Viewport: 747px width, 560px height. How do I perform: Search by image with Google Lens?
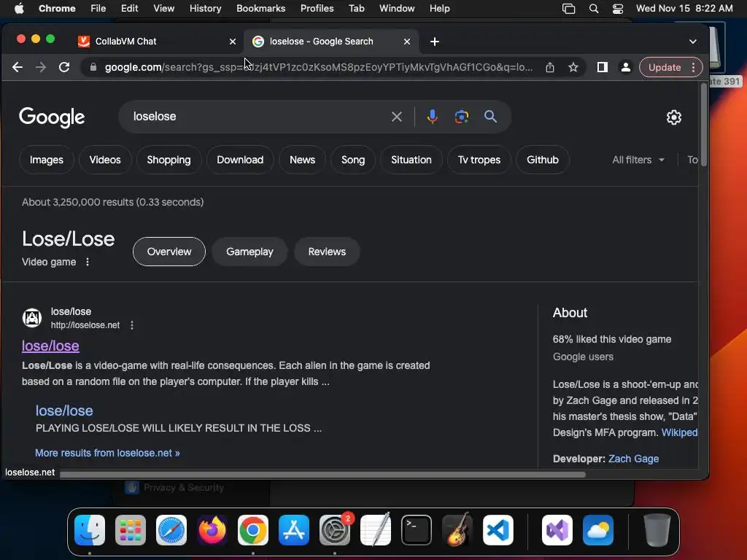pyautogui.click(x=462, y=117)
